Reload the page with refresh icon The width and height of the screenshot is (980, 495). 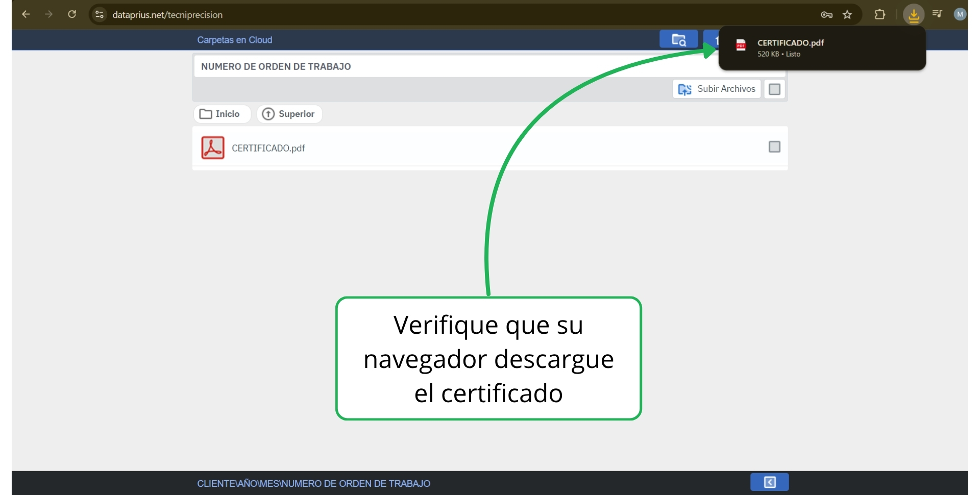72,14
